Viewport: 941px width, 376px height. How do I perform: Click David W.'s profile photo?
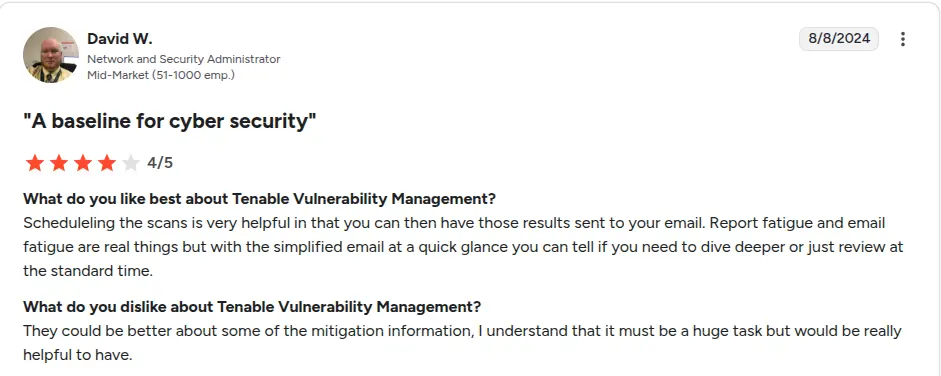point(50,55)
